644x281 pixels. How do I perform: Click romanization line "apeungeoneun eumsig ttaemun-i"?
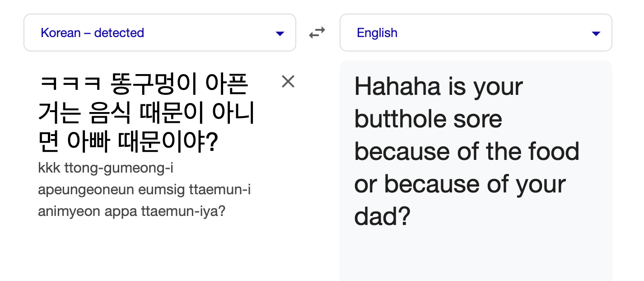coord(144,190)
